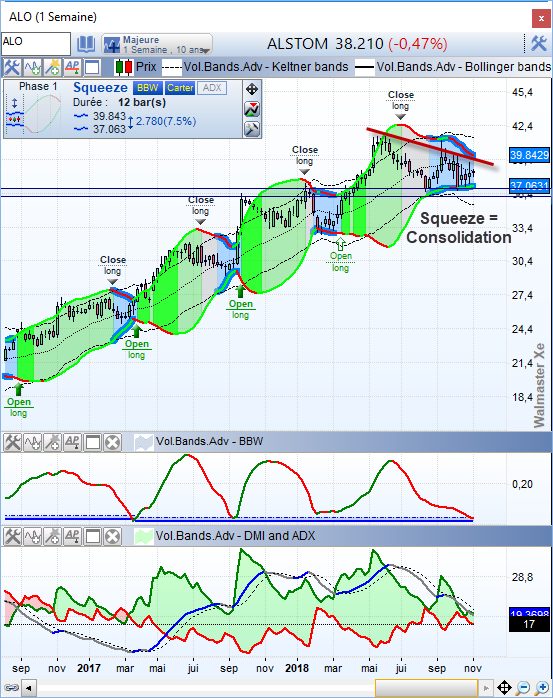This screenshot has width=553, height=698.
Task: Click the Open long marker near September 2016
Action: tap(19, 402)
